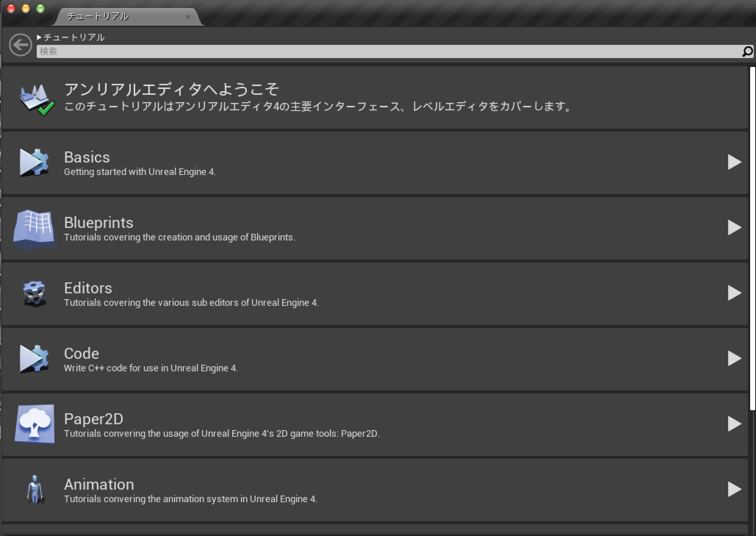This screenshot has height=536, width=756.
Task: Click 'Getting started with Unreal Engine 4.' text
Action: 140,172
